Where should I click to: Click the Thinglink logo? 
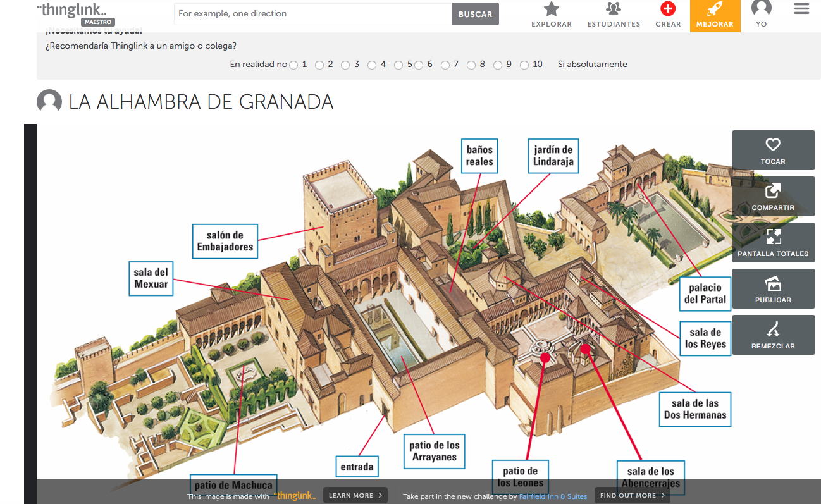pyautogui.click(x=71, y=10)
